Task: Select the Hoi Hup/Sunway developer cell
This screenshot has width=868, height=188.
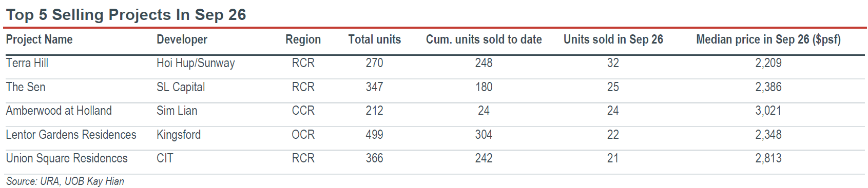Action: 196,63
